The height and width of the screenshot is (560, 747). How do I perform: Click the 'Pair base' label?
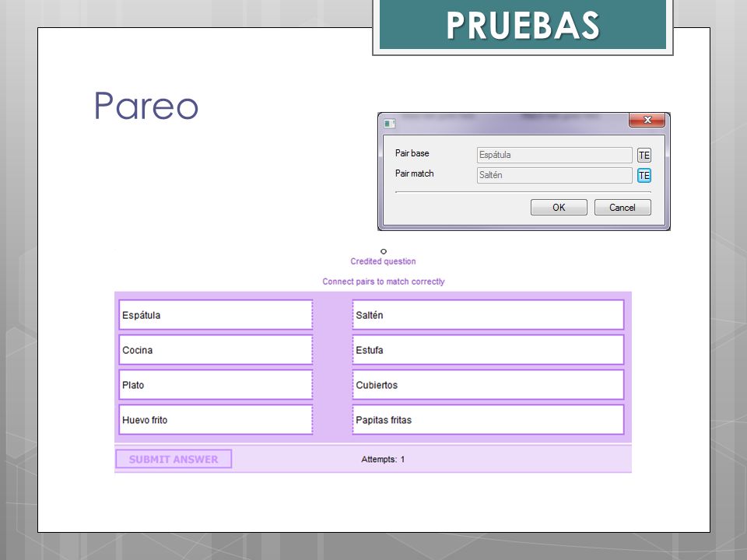412,153
